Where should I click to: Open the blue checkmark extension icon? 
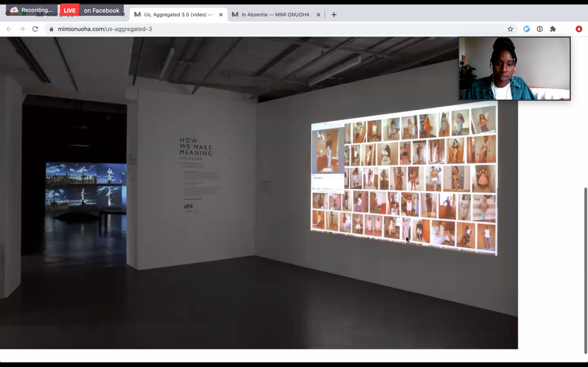526,29
